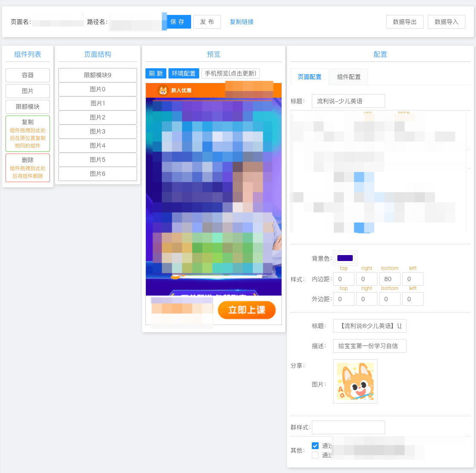The image size is (476, 473).
Task: Select 图片5 in page structure
Action: pos(98,160)
